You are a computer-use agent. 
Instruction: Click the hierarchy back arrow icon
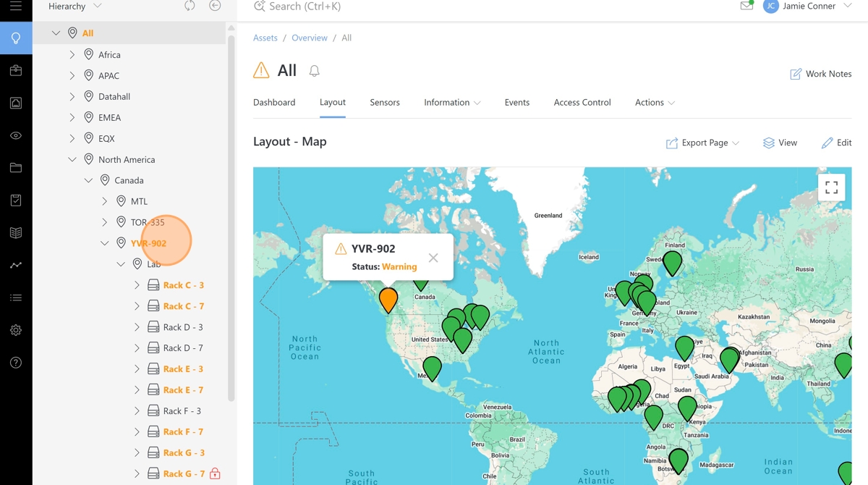point(215,6)
